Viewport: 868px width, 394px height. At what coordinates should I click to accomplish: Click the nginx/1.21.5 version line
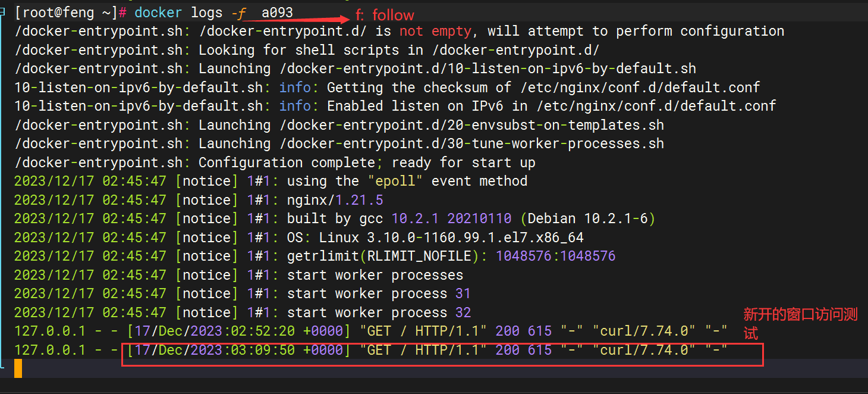[x=199, y=200]
